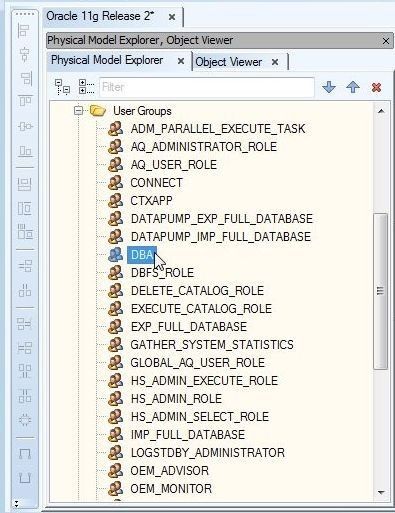
Task: Close the Object Viewer tab
Action: [x=275, y=62]
